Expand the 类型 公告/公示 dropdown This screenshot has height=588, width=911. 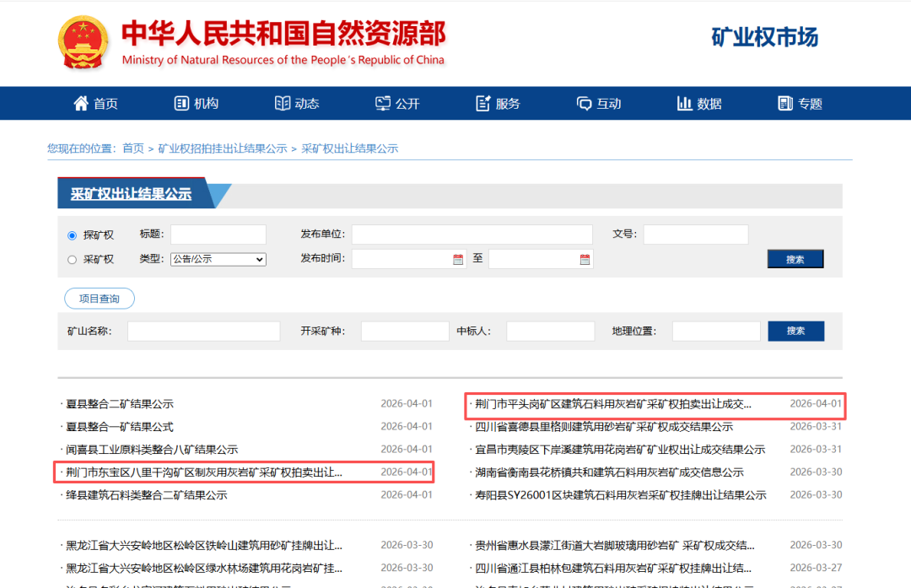218,259
